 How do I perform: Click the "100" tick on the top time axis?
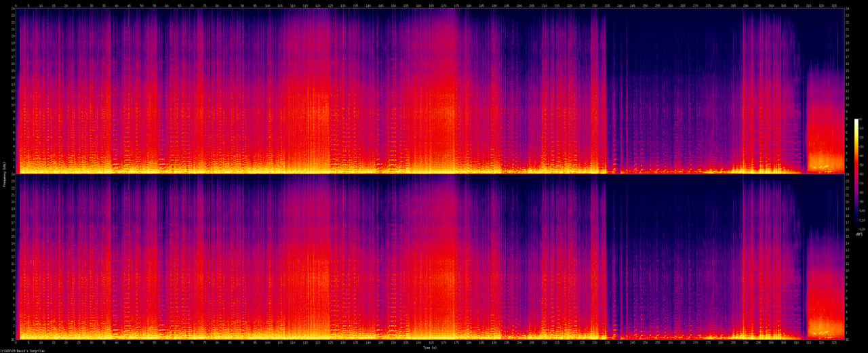point(268,5)
